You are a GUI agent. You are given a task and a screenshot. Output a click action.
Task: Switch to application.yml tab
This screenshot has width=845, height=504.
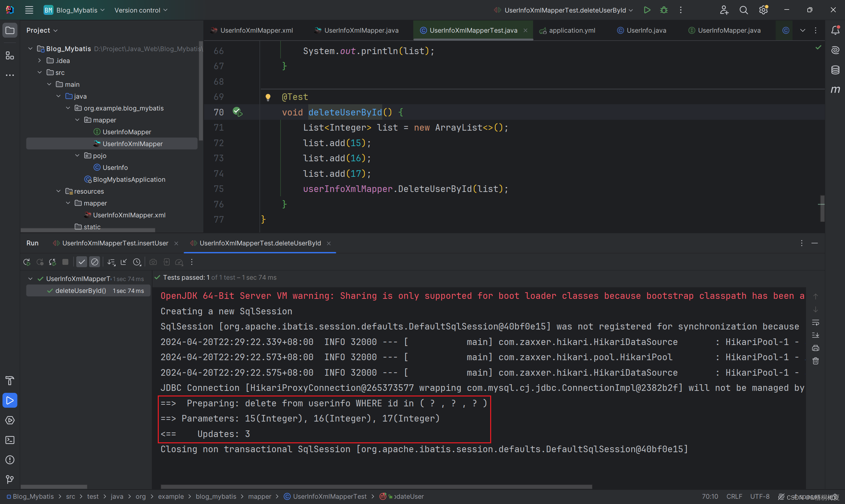(567, 31)
